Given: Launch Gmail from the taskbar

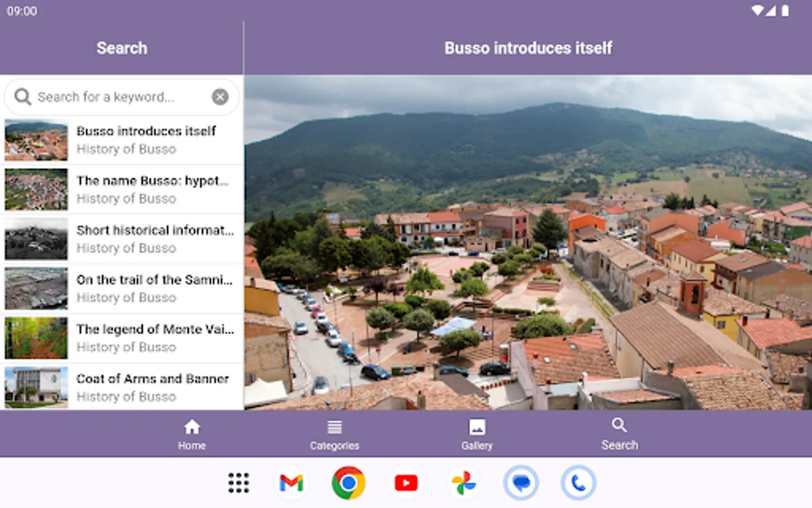Looking at the screenshot, I should pyautogui.click(x=292, y=483).
